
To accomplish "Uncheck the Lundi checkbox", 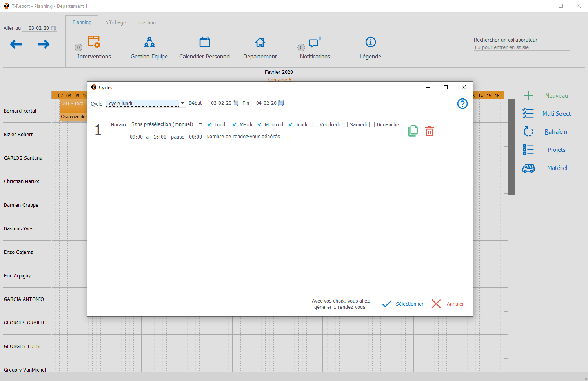I will (x=209, y=124).
